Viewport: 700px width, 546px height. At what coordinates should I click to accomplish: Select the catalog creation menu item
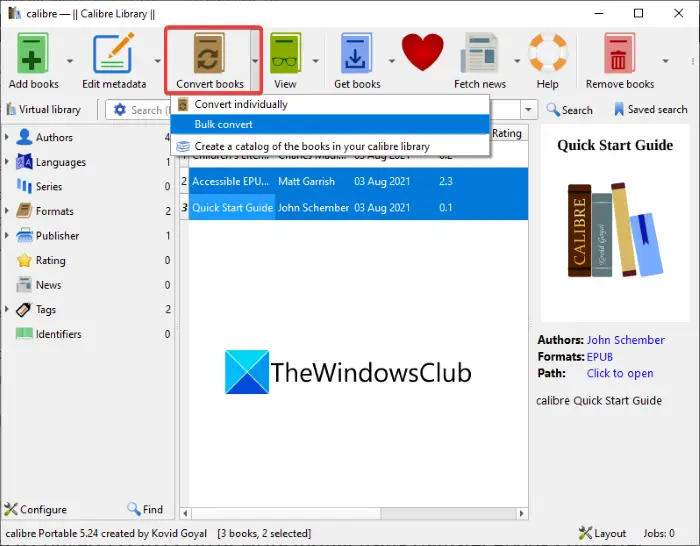pos(330,146)
